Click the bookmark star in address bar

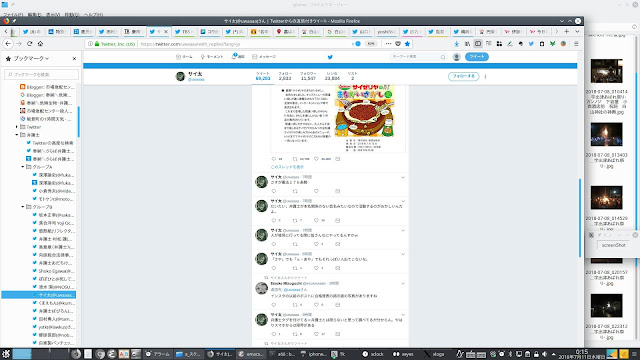coord(407,44)
